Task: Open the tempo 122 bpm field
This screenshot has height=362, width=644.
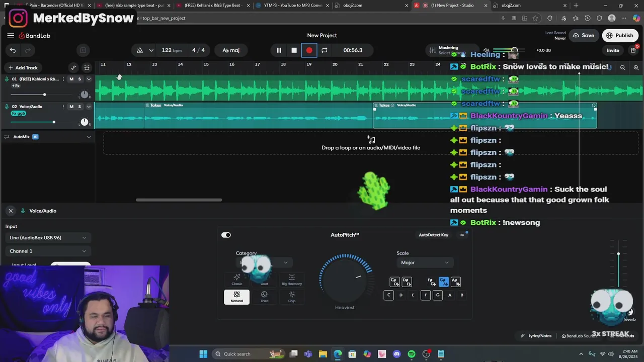Action: [172, 50]
